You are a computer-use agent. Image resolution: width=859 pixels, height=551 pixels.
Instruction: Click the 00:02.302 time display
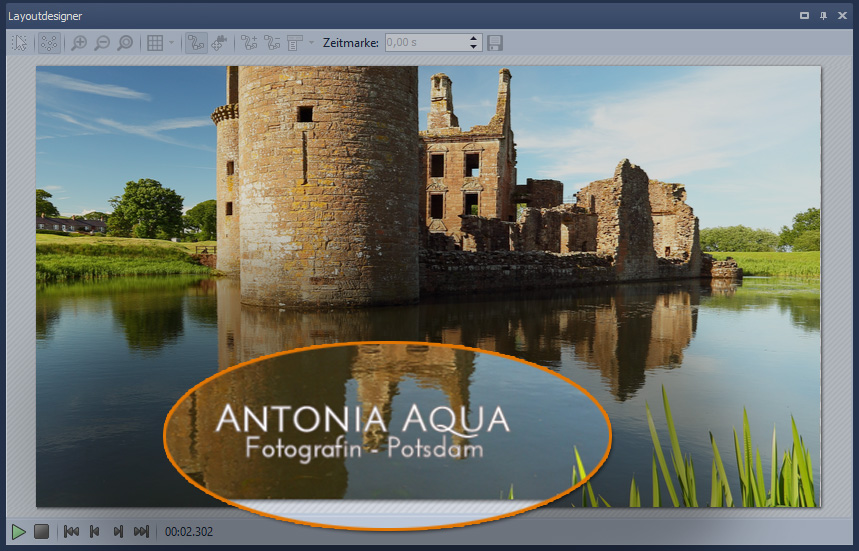(189, 532)
